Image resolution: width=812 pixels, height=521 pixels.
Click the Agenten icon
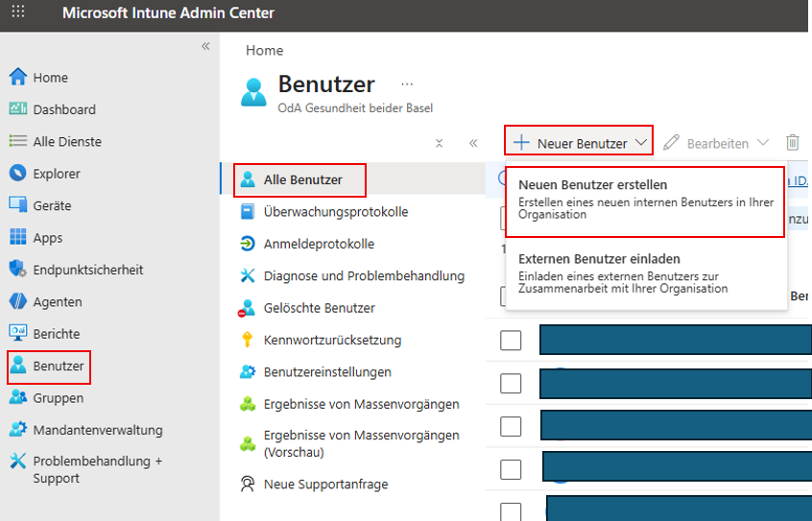coord(18,301)
